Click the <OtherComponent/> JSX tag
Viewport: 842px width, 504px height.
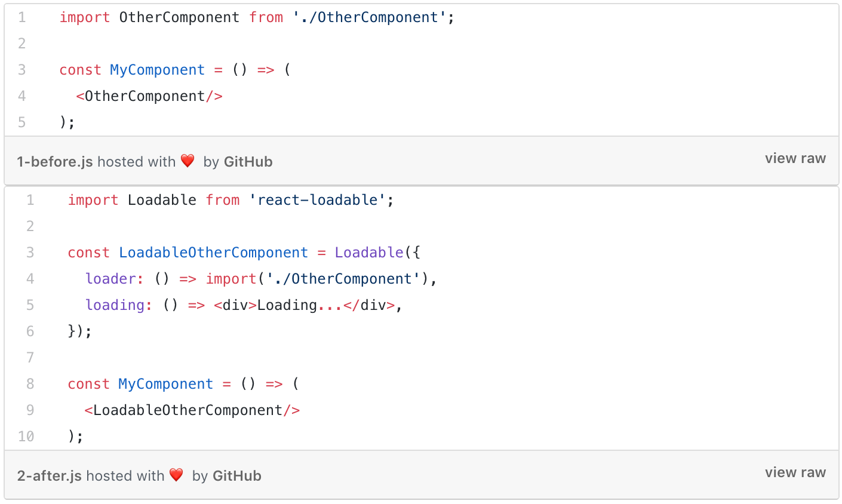coord(149,96)
